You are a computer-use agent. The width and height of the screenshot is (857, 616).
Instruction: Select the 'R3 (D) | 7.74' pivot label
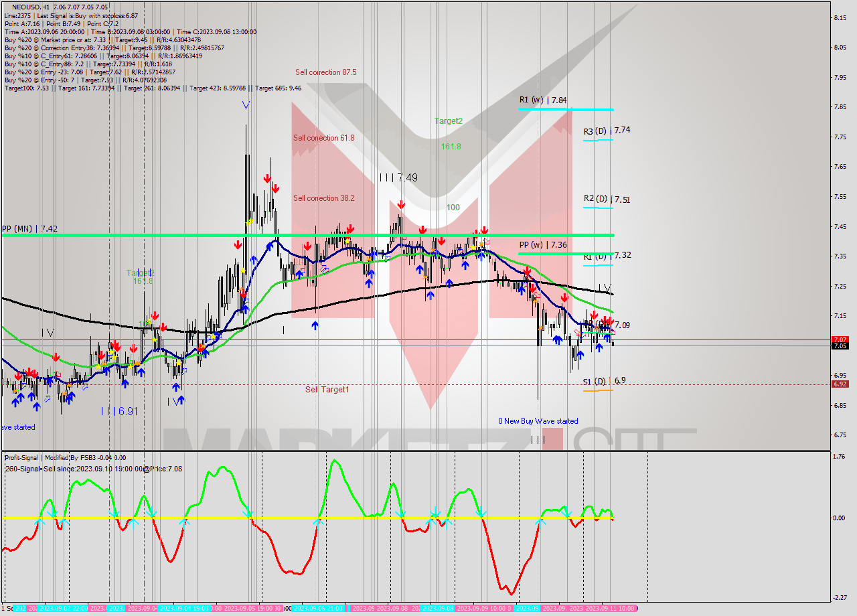click(x=607, y=131)
